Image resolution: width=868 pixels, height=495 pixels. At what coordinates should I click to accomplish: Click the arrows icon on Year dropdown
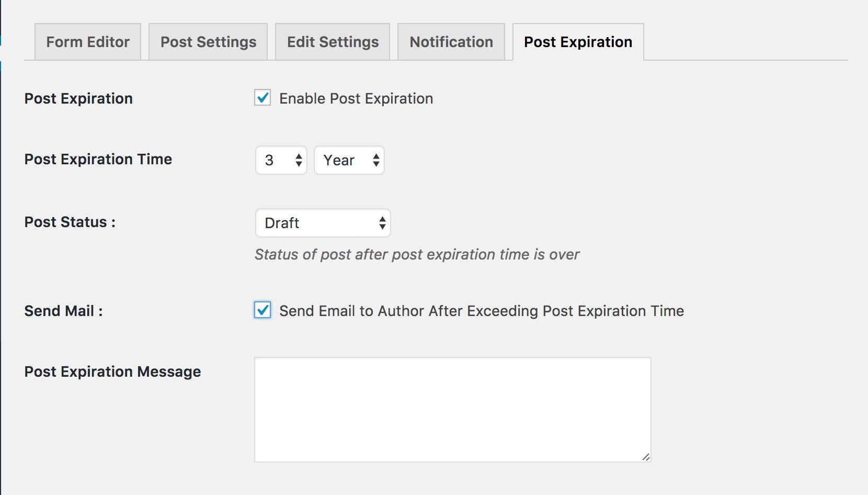(x=376, y=160)
